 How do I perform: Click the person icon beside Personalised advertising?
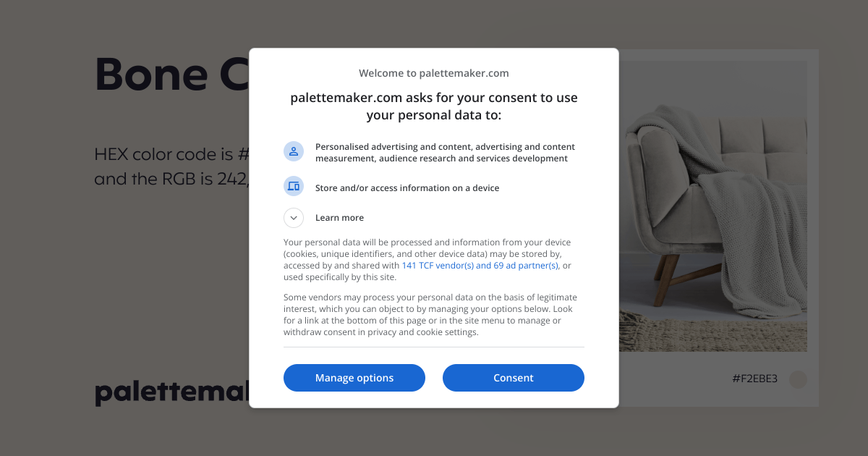[x=294, y=152]
